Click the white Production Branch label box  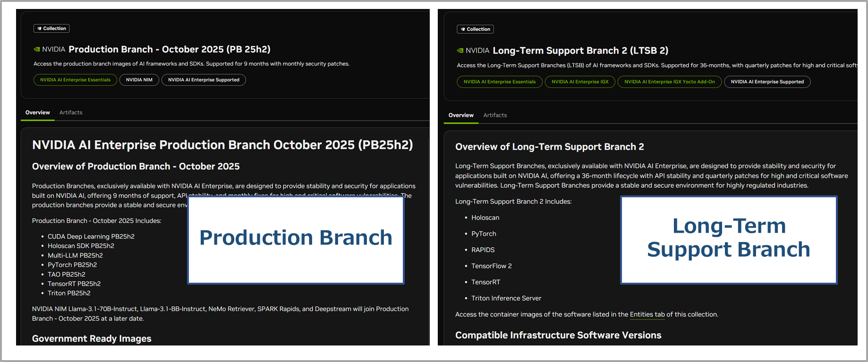click(296, 240)
